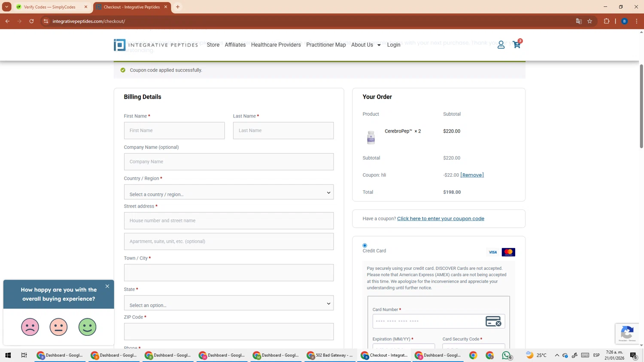Viewport: 644px width, 362px height.
Task: Go to the Login page
Action: pyautogui.click(x=394, y=45)
